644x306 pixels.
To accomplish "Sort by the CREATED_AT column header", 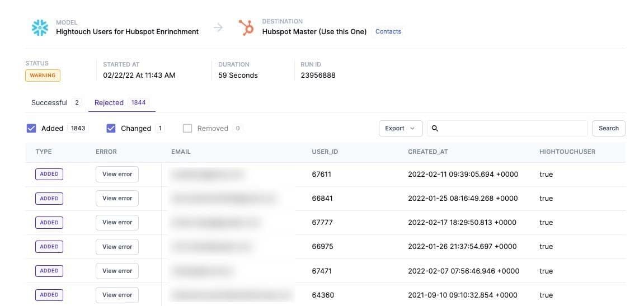I will click(427, 152).
